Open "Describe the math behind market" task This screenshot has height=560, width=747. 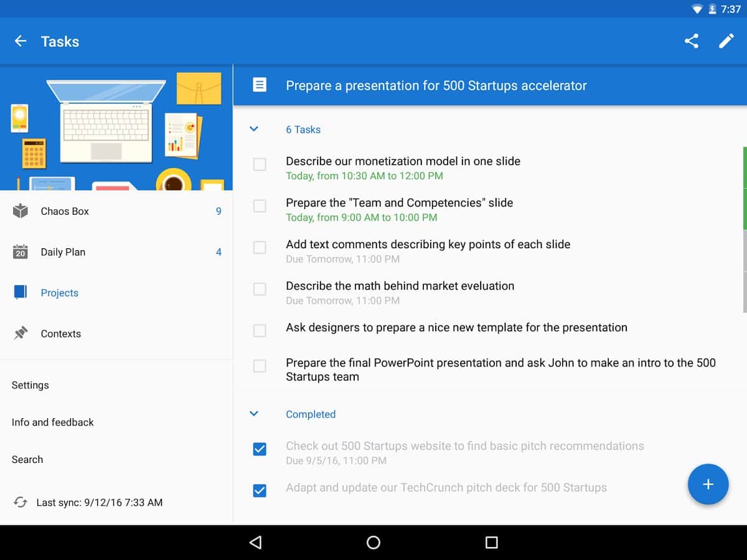[x=400, y=286]
